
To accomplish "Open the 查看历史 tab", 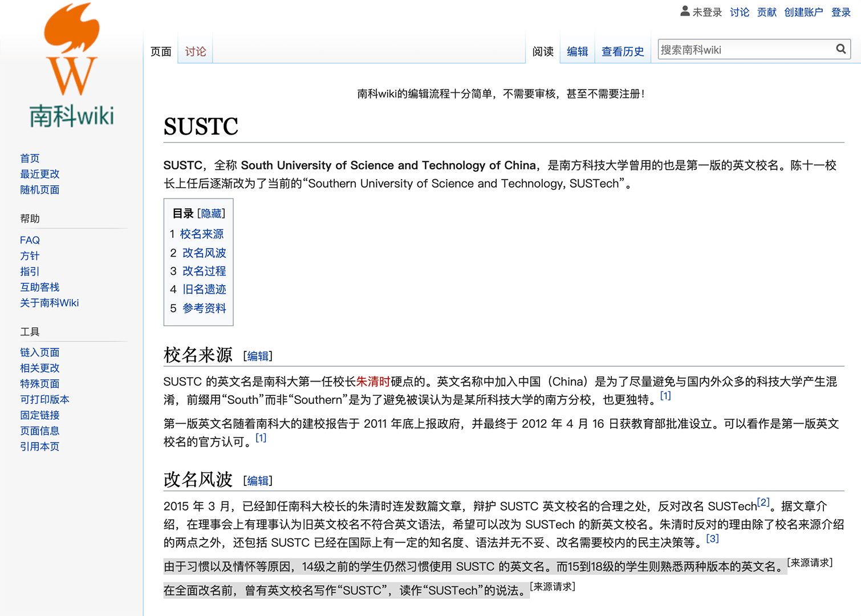I will tap(622, 51).
